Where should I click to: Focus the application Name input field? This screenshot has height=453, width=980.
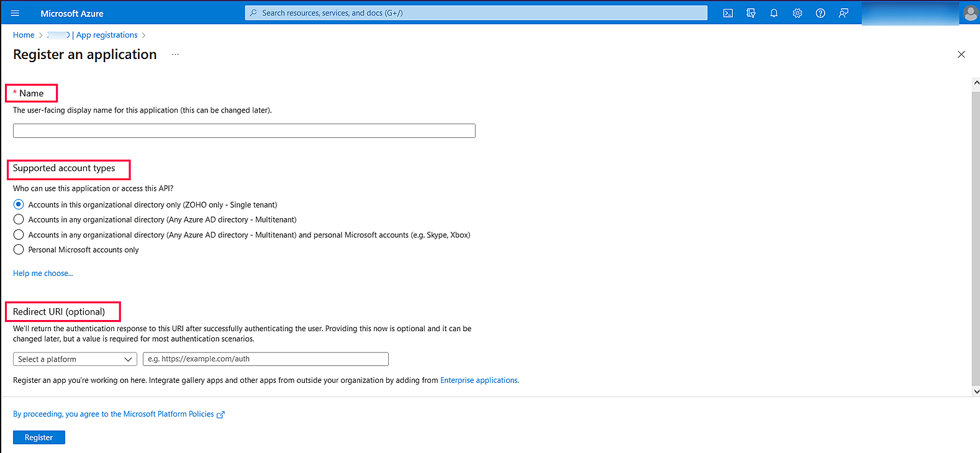pos(244,130)
